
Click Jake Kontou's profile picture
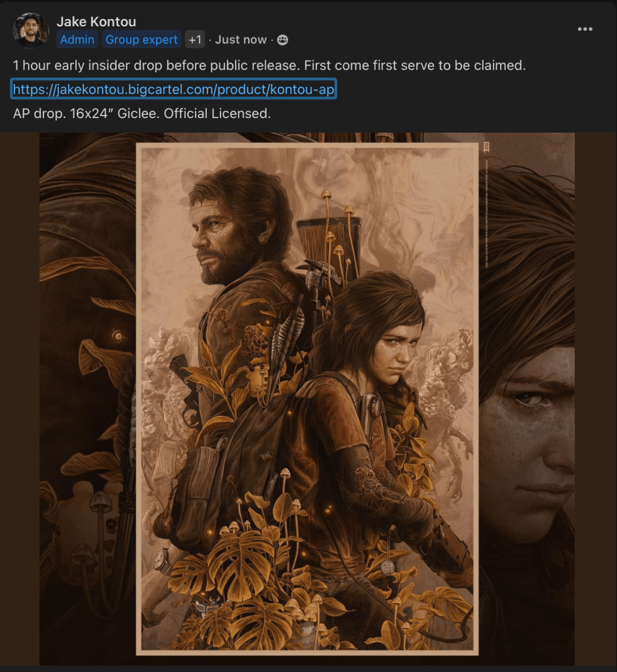31,31
